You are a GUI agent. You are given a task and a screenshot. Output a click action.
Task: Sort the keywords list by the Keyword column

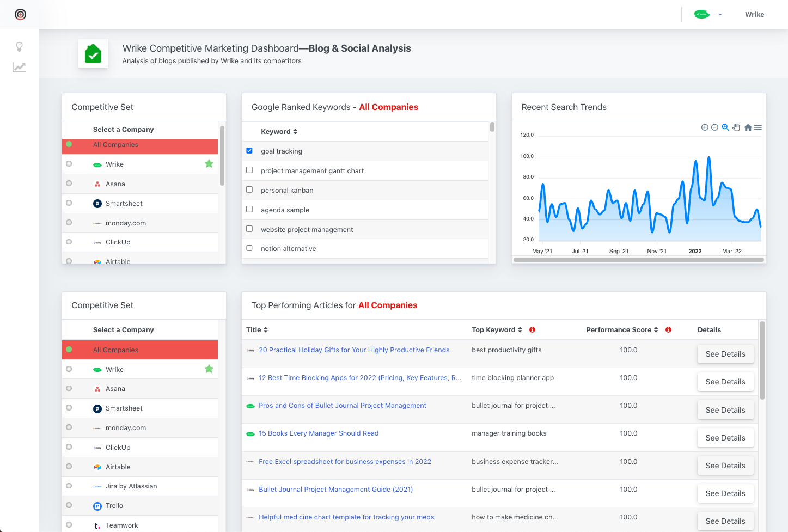279,132
